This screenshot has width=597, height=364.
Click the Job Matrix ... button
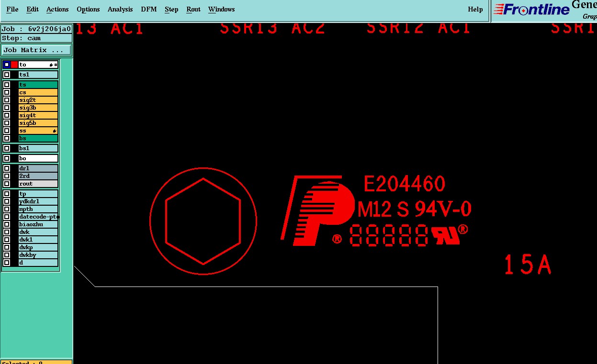(36, 50)
